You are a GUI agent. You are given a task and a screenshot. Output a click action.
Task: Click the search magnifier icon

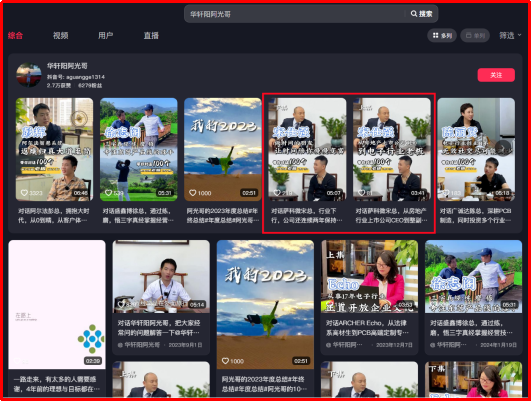pyautogui.click(x=413, y=14)
